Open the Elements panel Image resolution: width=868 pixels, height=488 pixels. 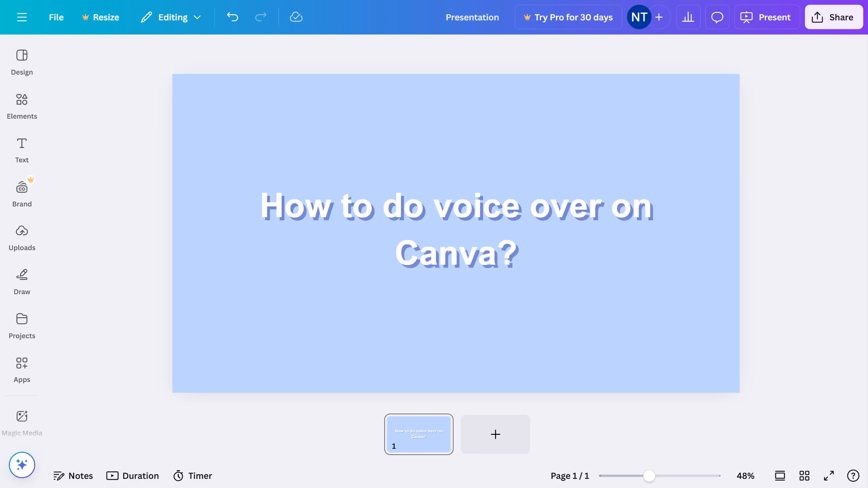22,106
